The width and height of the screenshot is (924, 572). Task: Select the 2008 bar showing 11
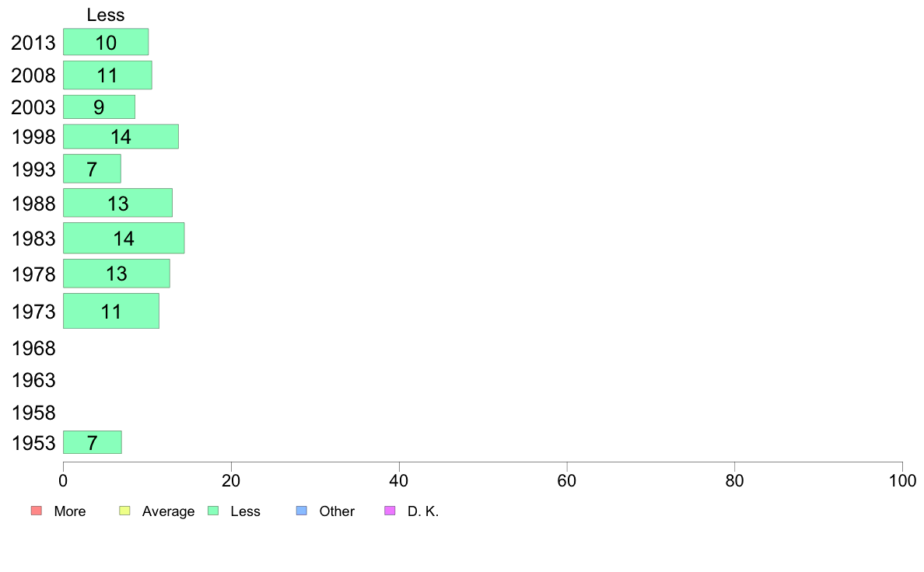[108, 75]
